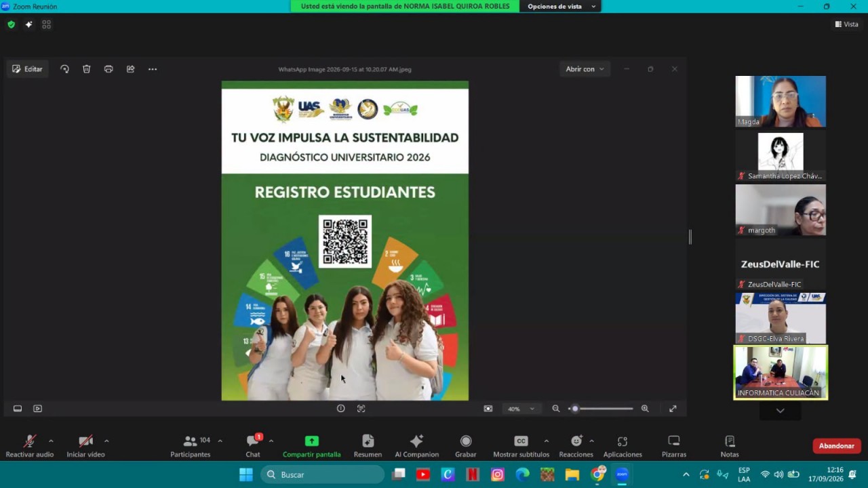Open the Opciones de vista dropdown
The width and height of the screenshot is (868, 488).
click(x=561, y=6)
